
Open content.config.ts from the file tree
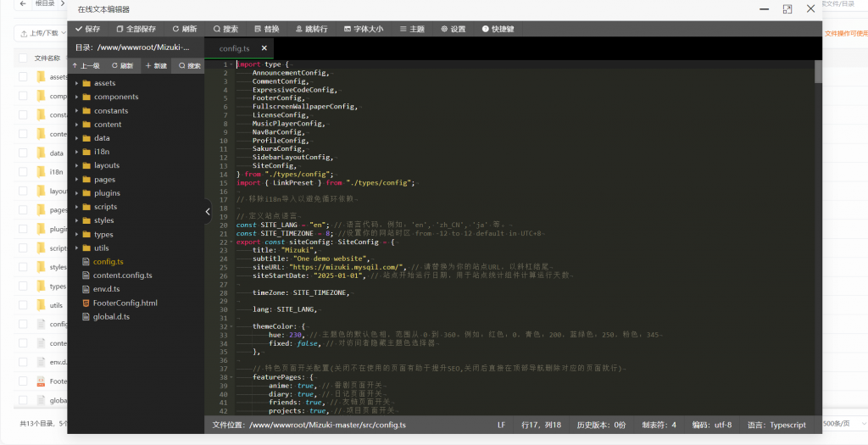(x=122, y=275)
